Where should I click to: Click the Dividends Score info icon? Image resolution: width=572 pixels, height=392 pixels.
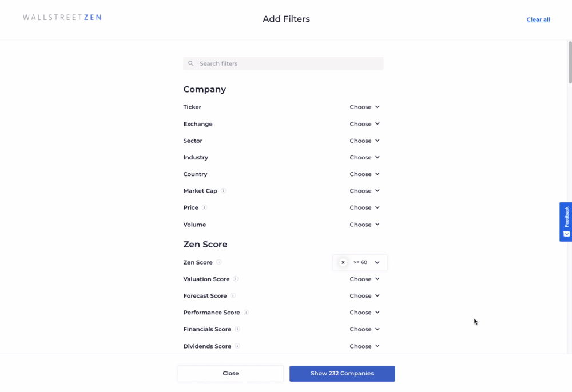pos(237,346)
